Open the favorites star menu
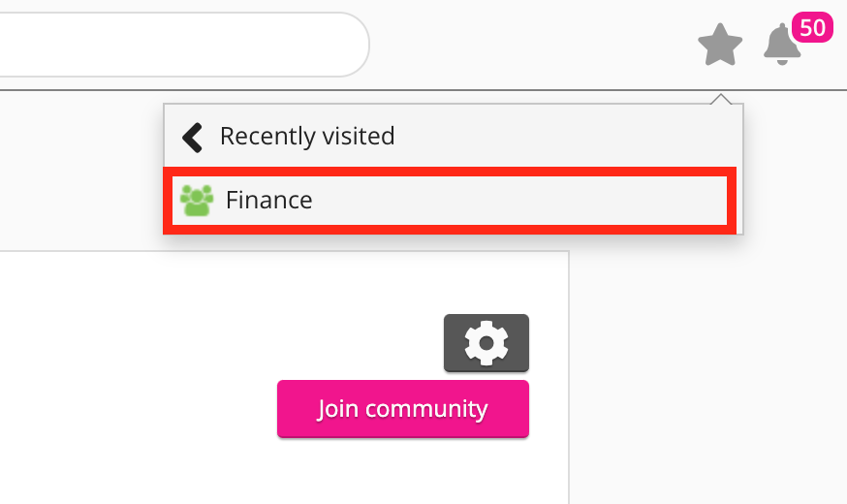The height and width of the screenshot is (504, 847). [719, 45]
